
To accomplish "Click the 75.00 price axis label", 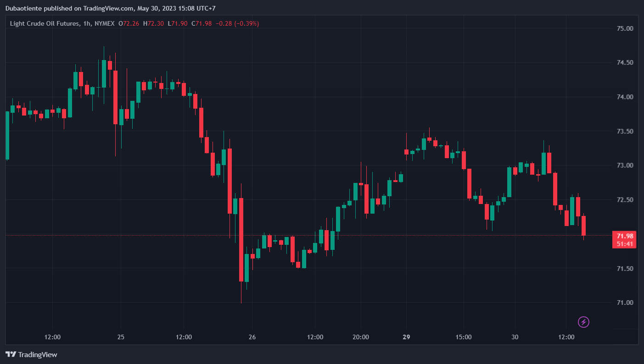I will click(625, 28).
